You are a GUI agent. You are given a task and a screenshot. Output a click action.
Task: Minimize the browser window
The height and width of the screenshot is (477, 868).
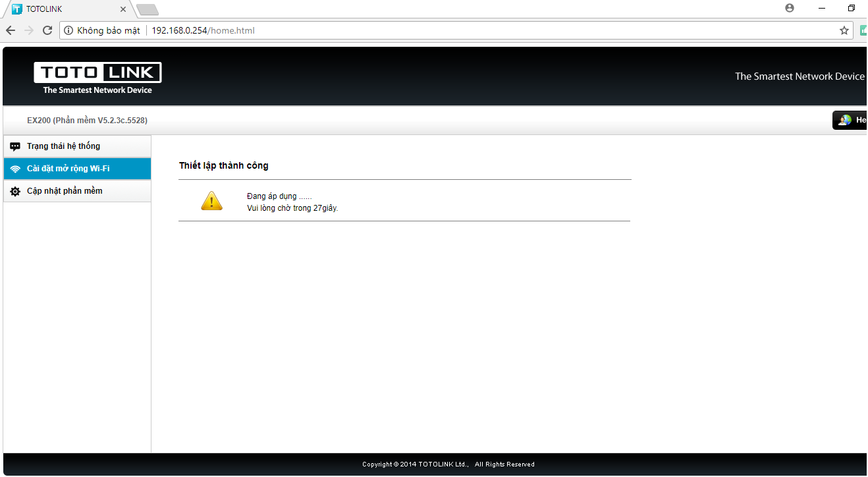click(822, 8)
